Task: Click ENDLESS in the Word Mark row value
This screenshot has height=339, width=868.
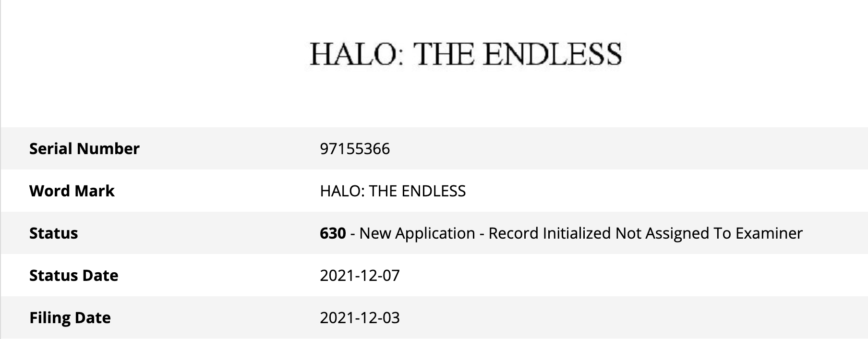Action: tap(434, 191)
